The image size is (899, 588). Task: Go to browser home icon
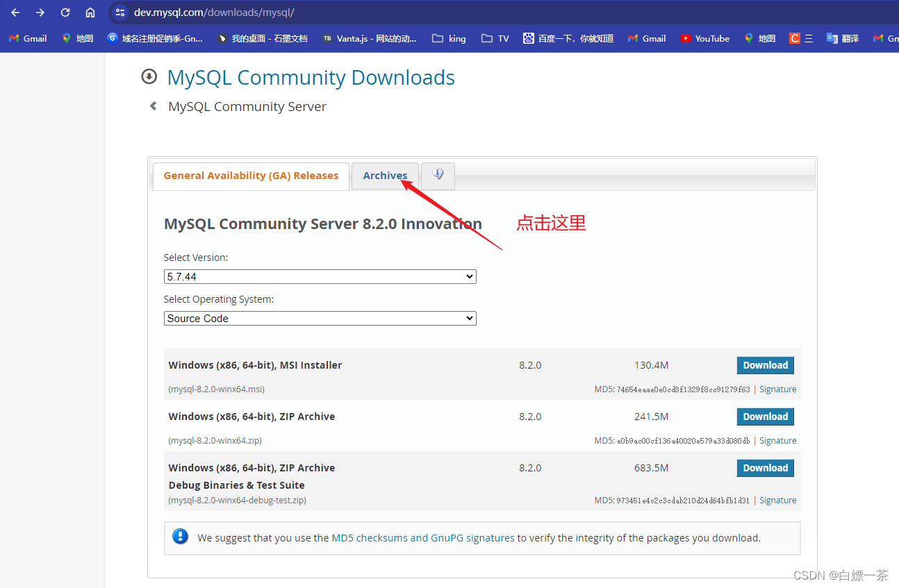tap(90, 12)
